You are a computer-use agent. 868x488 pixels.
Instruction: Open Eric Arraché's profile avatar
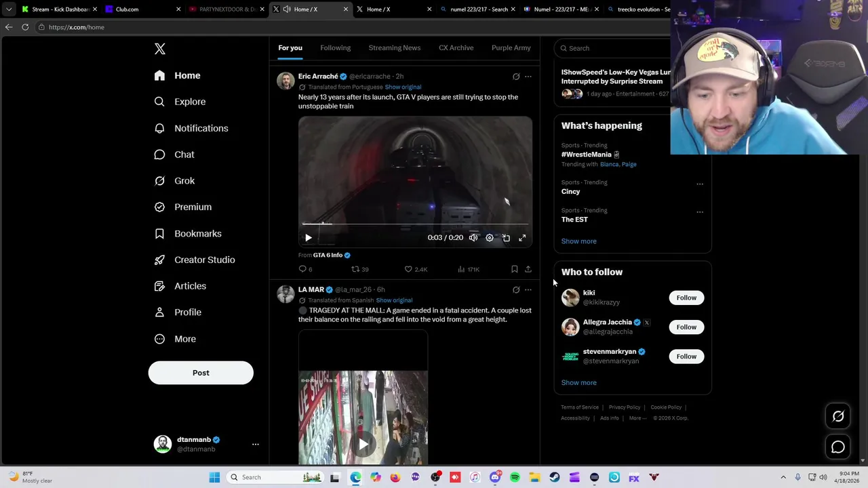coord(285,81)
